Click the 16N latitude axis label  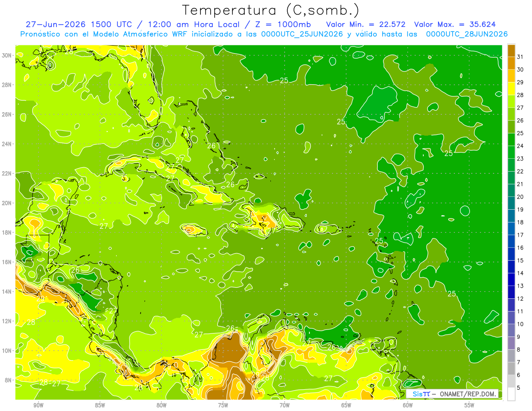[7, 262]
